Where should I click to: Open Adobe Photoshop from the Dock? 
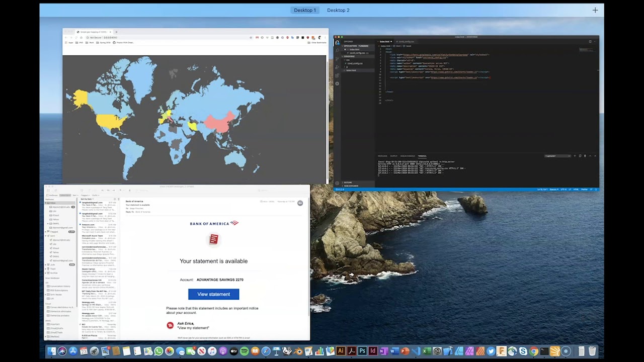pyautogui.click(x=362, y=351)
